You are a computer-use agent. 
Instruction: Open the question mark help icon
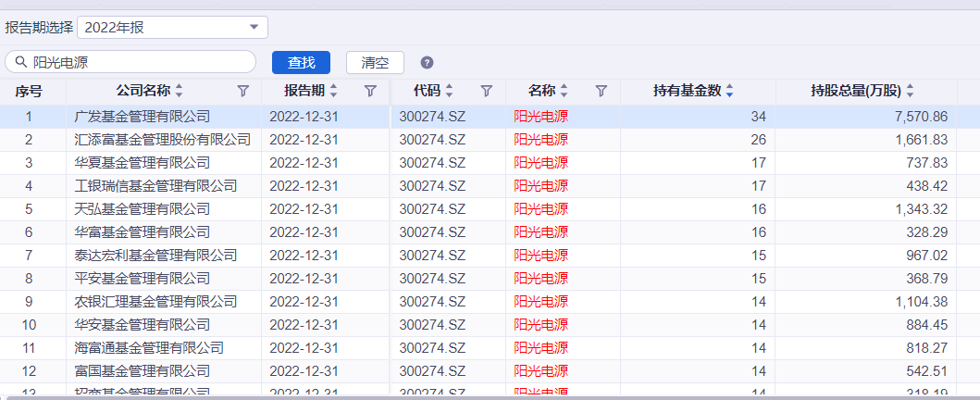tap(427, 63)
